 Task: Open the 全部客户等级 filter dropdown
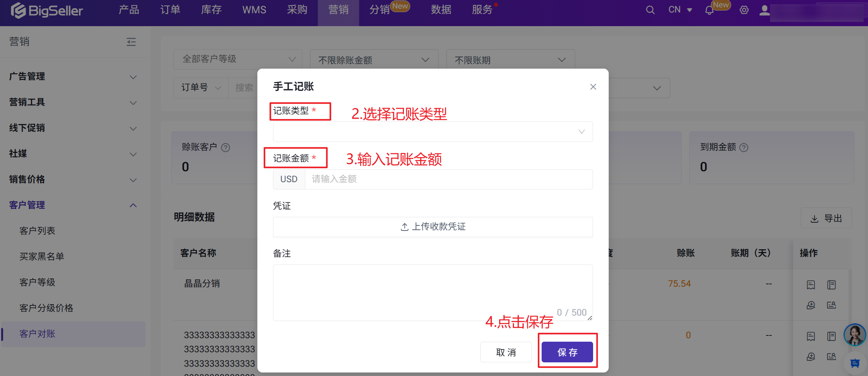point(238,59)
